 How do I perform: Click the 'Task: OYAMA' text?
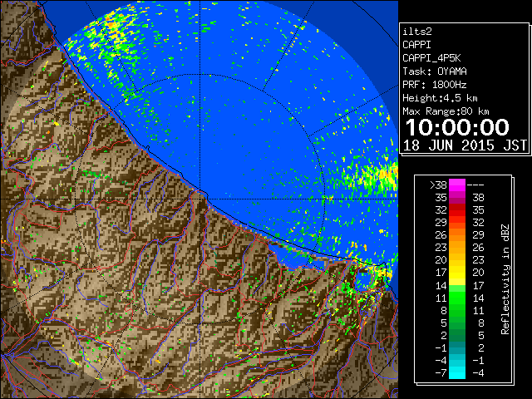coord(435,71)
